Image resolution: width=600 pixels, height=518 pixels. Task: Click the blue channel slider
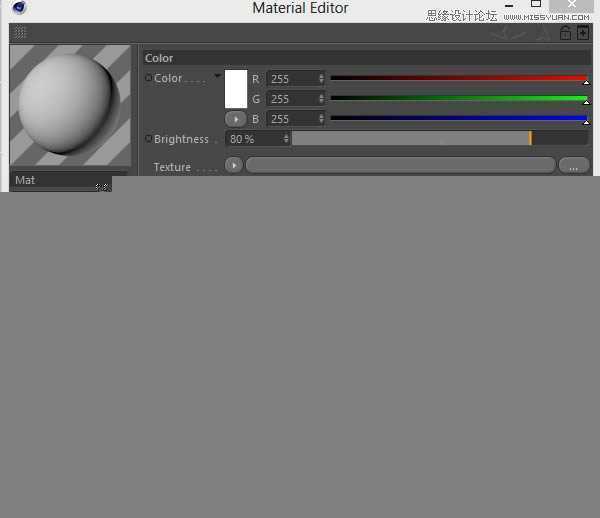(x=459, y=118)
